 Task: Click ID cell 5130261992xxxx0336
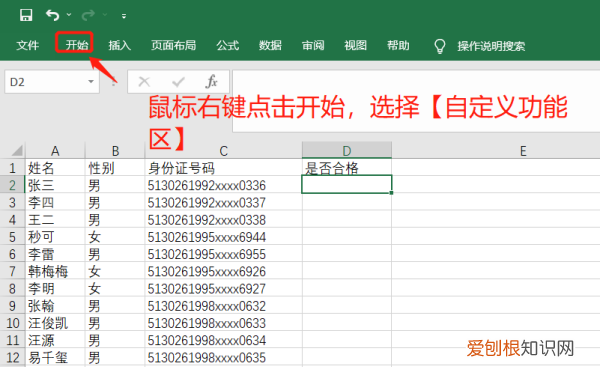tap(223, 185)
